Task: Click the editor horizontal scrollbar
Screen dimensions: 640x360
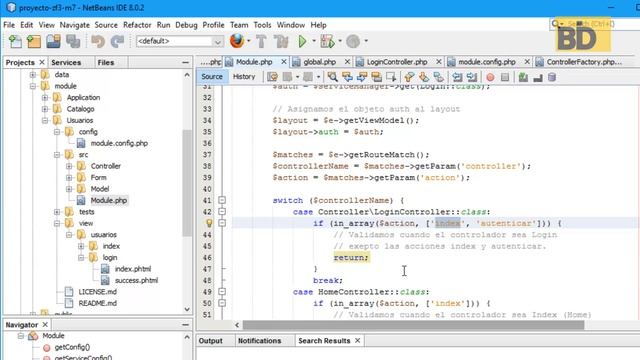Action: click(413, 325)
